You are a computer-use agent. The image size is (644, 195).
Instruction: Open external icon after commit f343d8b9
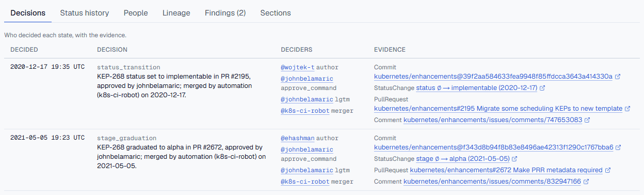[619, 148]
